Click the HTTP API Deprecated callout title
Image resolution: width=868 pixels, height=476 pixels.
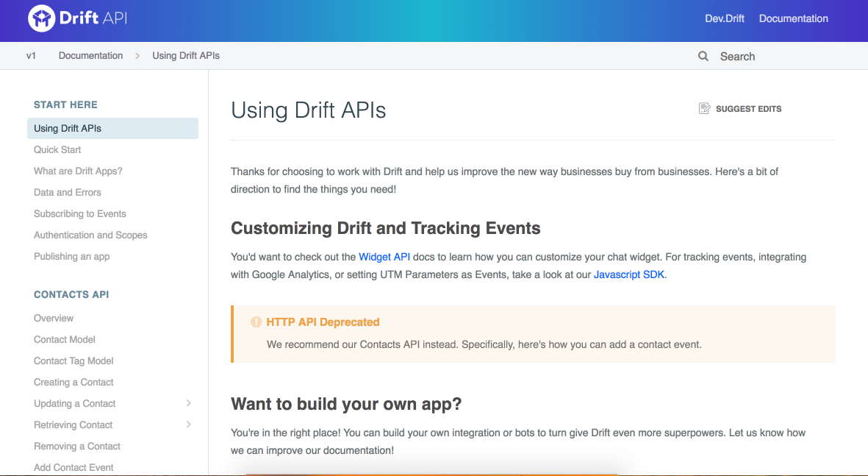(x=323, y=322)
